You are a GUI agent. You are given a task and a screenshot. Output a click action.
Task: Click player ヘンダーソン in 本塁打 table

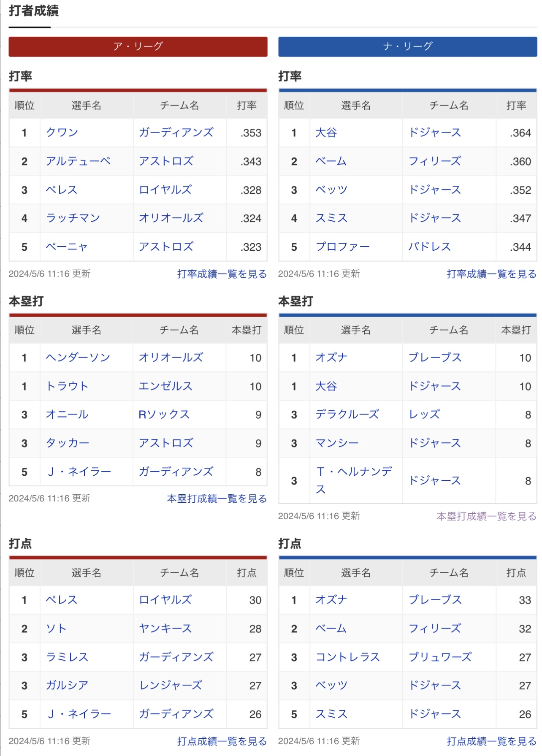click(x=78, y=358)
